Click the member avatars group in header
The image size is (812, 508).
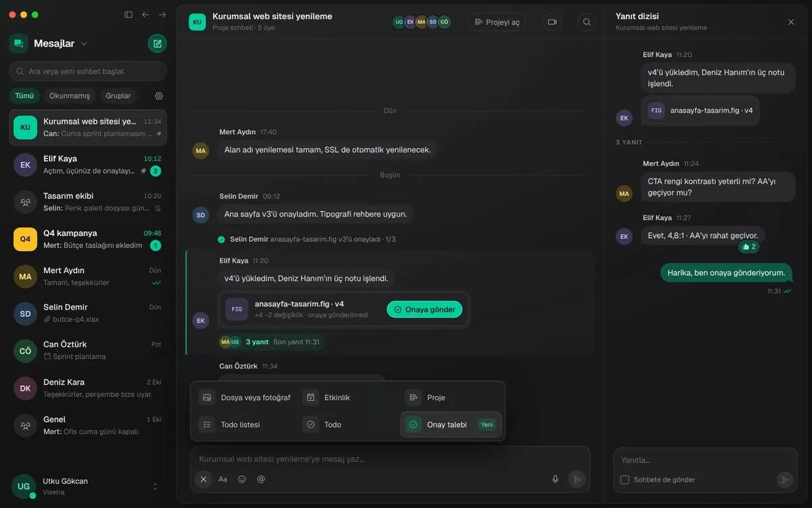point(422,22)
